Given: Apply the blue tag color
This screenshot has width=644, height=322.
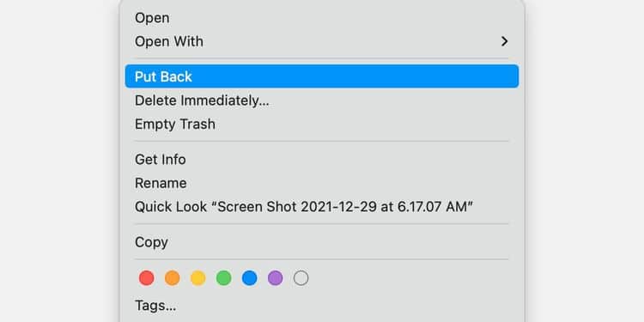Looking at the screenshot, I should pyautogui.click(x=249, y=278).
